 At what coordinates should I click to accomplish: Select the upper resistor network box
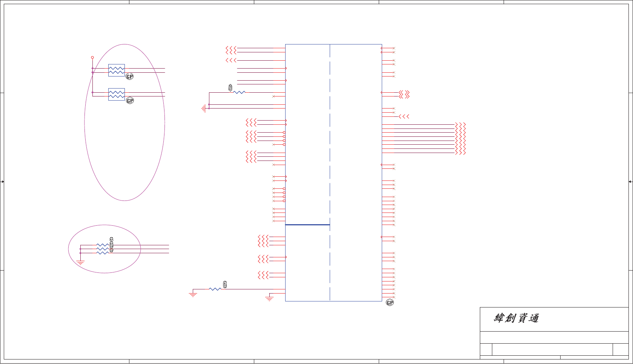point(117,70)
